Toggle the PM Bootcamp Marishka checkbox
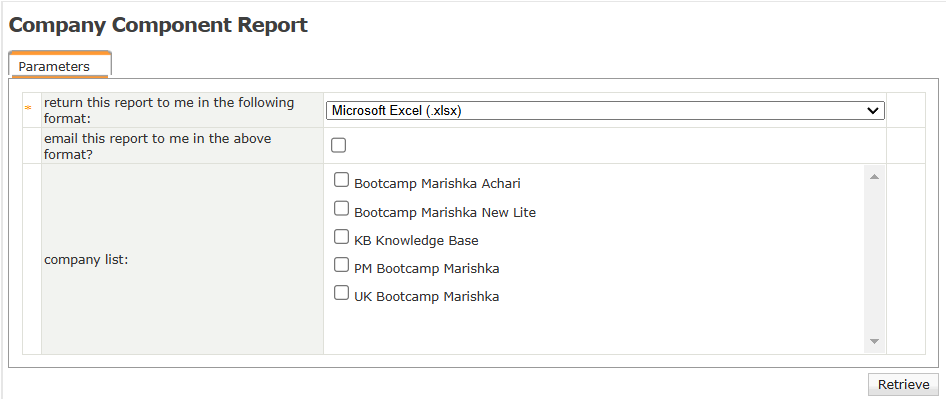 pos(341,266)
